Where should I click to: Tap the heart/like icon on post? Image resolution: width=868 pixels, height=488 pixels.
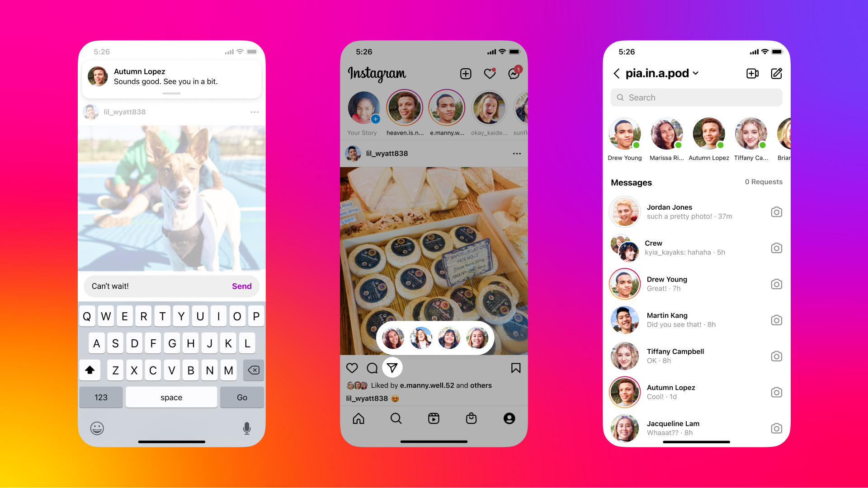pyautogui.click(x=352, y=368)
